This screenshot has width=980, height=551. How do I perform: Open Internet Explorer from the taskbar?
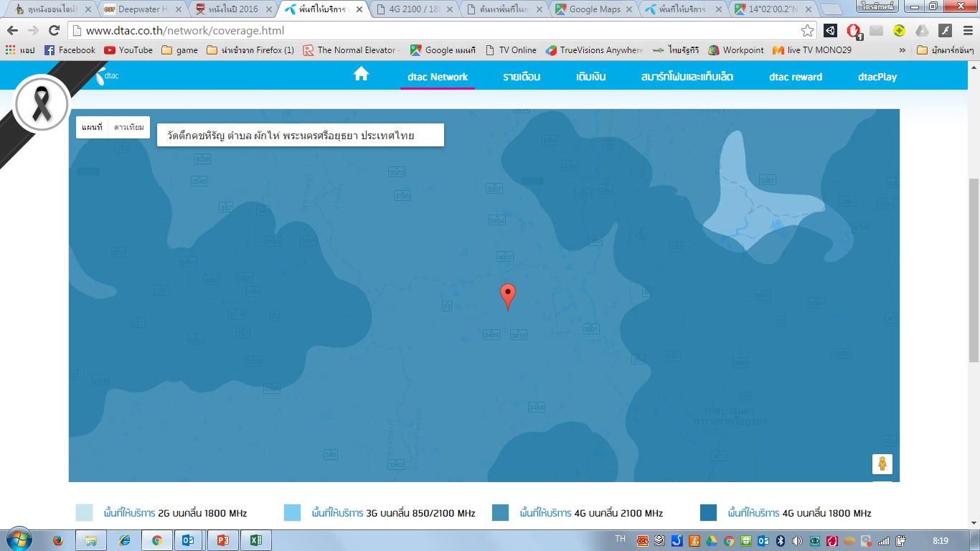[x=124, y=540]
